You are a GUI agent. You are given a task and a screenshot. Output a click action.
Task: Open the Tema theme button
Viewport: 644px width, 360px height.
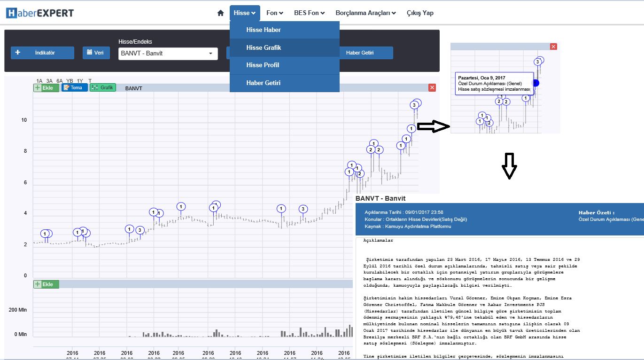pyautogui.click(x=74, y=87)
